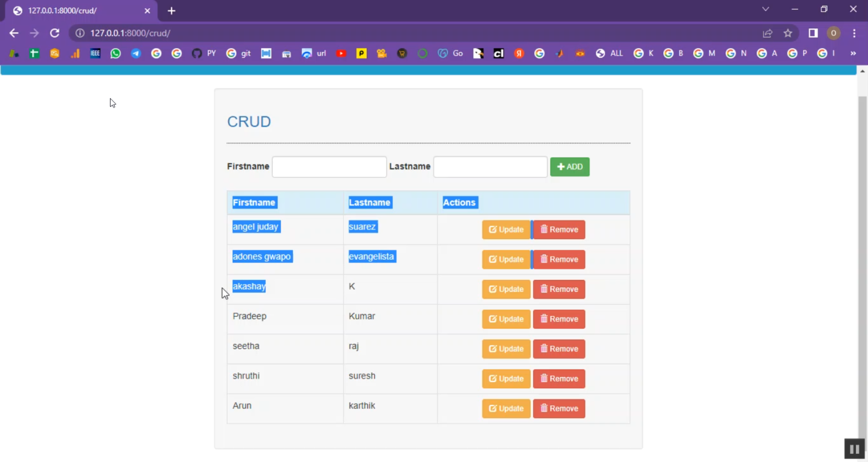Click the Firstname input field
Viewport: 868px width, 462px height.
tap(329, 167)
